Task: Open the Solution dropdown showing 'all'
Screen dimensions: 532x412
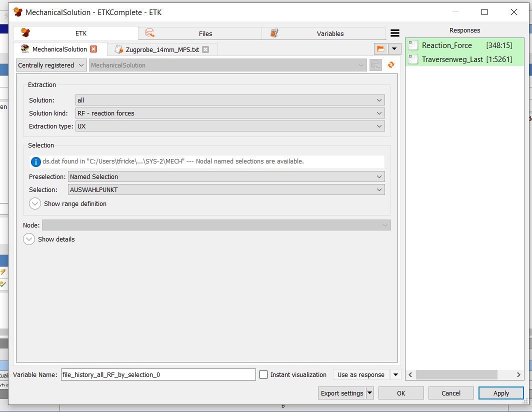Action: click(230, 100)
